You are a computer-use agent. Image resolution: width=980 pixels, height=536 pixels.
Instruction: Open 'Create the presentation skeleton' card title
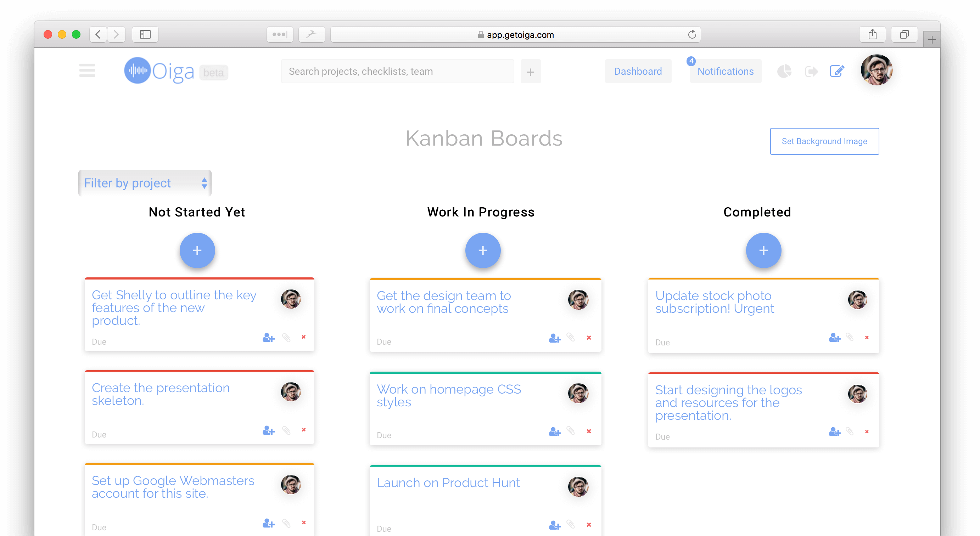click(x=161, y=394)
